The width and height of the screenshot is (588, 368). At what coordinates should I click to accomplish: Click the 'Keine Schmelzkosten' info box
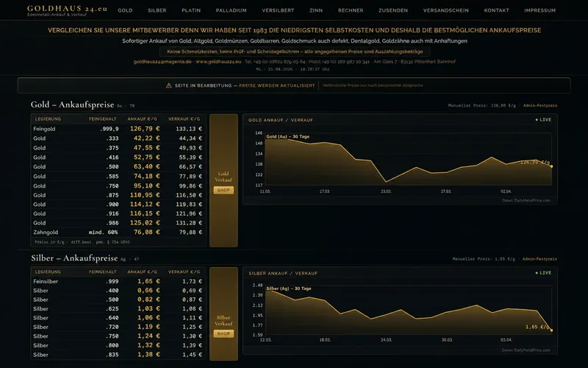point(295,52)
